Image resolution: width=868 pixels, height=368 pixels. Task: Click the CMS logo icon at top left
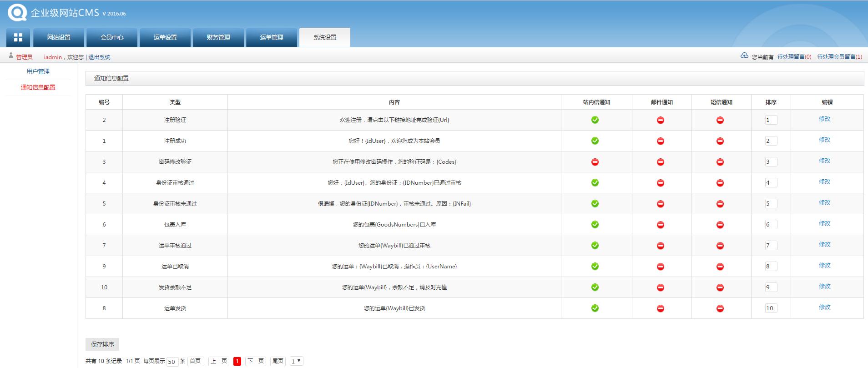[x=17, y=12]
